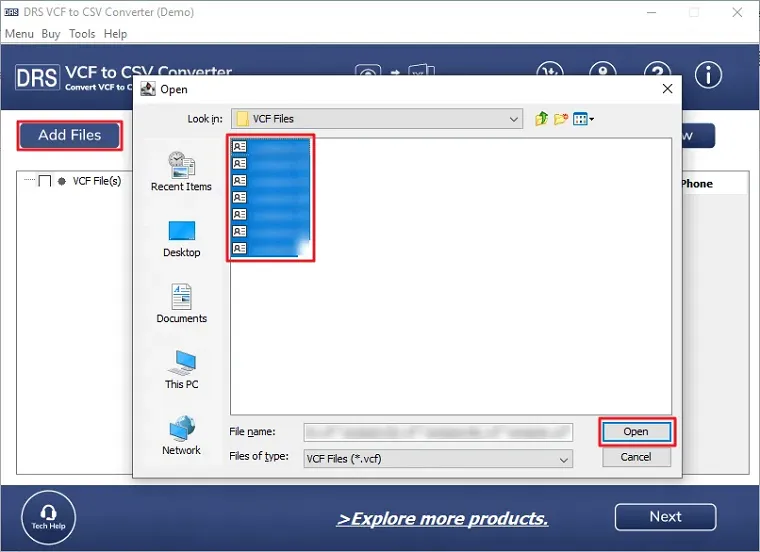
Task: Open Documents location in sidebar
Action: [x=181, y=303]
